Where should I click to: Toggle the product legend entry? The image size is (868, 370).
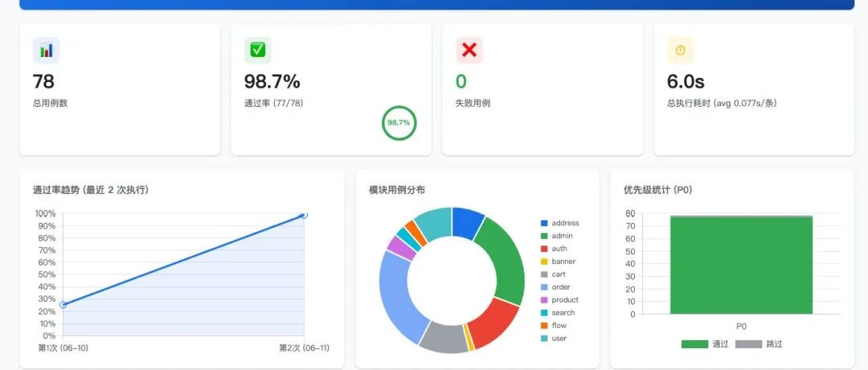[559, 300]
